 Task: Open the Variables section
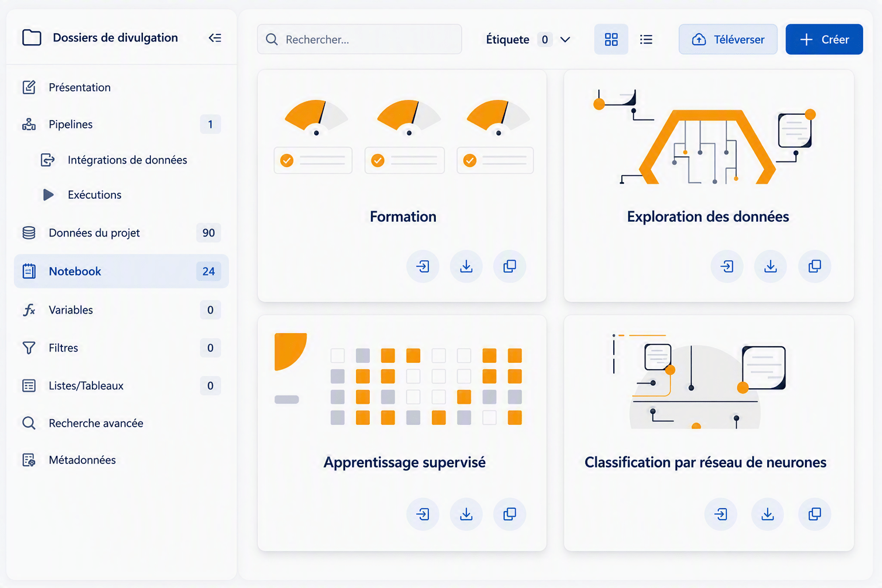point(121,310)
